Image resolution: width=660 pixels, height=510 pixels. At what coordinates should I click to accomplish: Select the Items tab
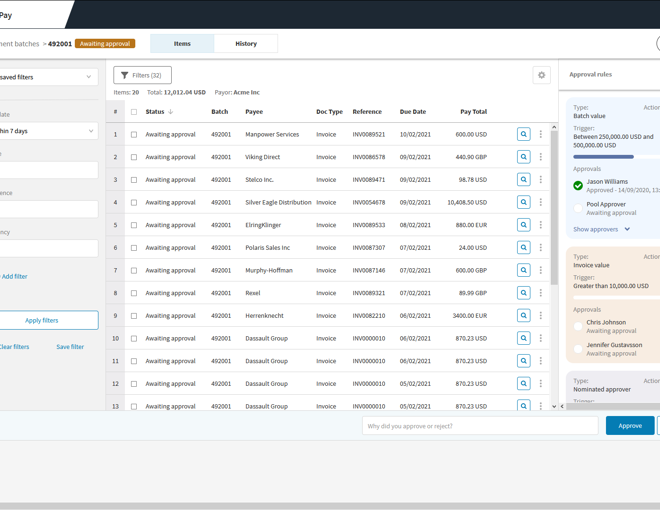pyautogui.click(x=182, y=43)
